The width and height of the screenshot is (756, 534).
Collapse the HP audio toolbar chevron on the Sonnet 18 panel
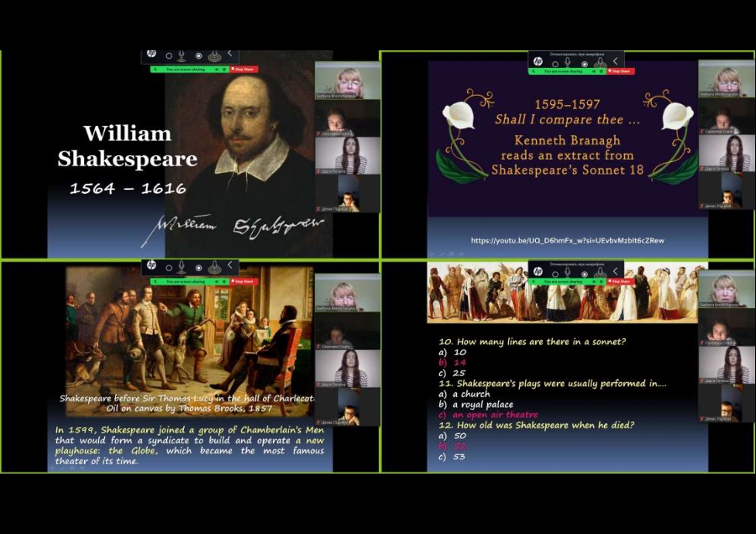615,60
